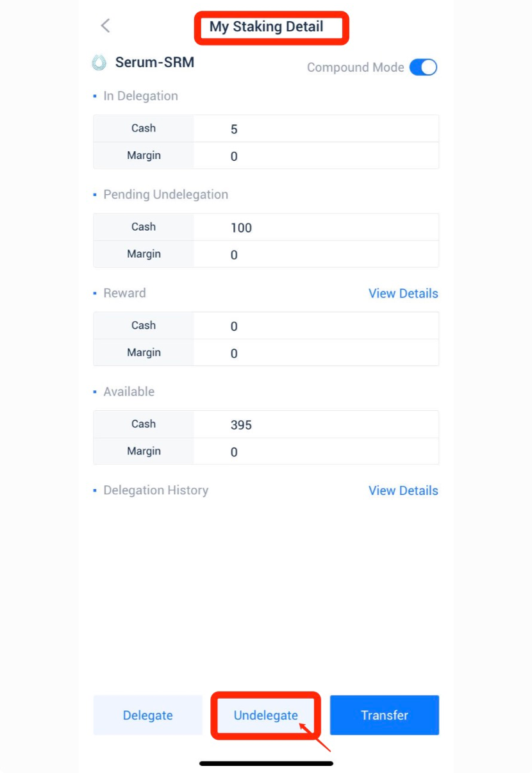532x773 pixels.
Task: Tap the Pending Undelegation section header
Action: (x=165, y=195)
